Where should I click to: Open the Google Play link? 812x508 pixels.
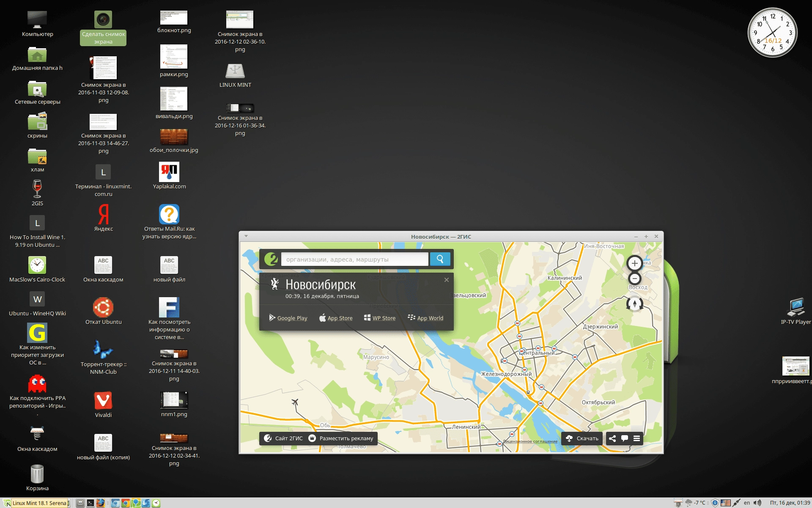coord(288,318)
